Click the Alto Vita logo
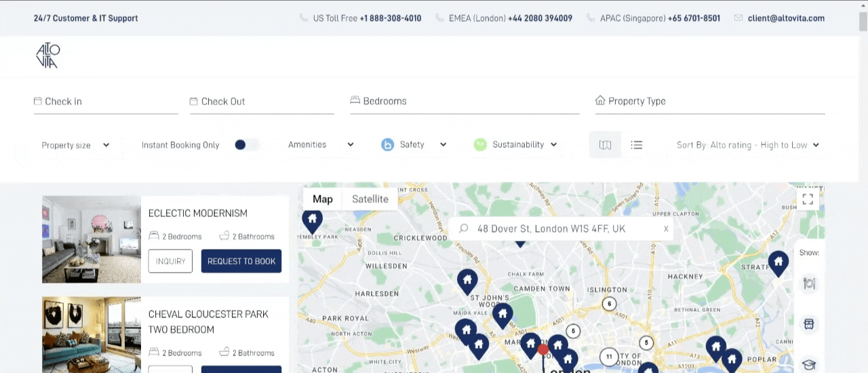This screenshot has width=868, height=373. [48, 56]
